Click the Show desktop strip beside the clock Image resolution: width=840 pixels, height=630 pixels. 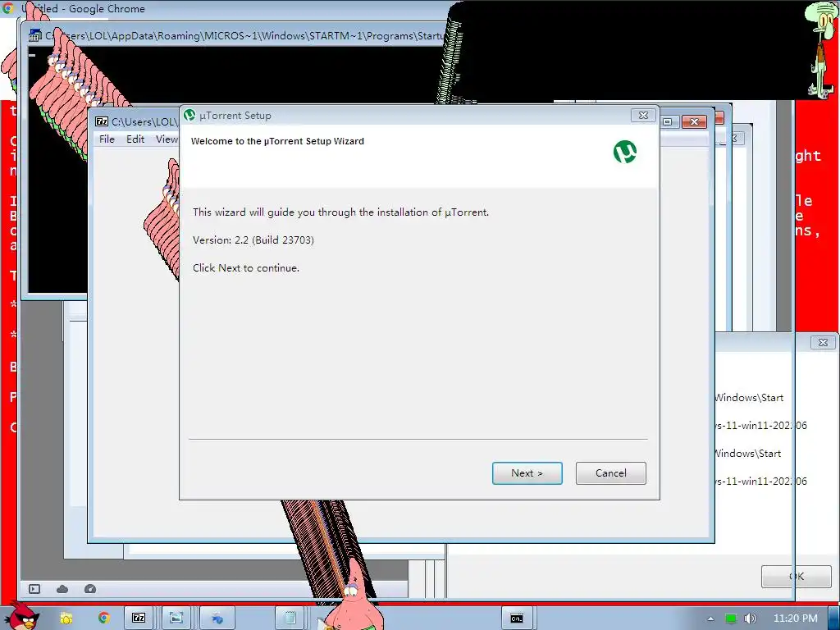[834, 619]
